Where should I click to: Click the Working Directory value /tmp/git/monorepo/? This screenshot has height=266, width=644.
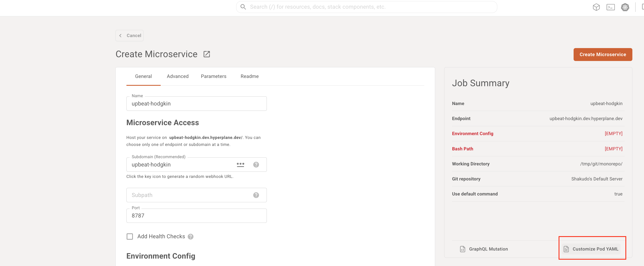[601, 164]
